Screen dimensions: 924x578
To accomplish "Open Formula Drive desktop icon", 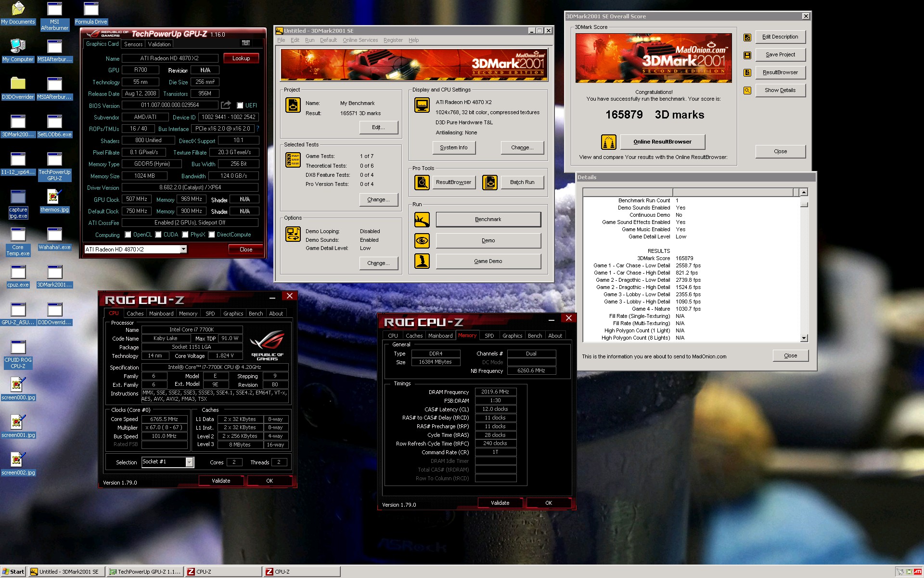I will tap(91, 13).
